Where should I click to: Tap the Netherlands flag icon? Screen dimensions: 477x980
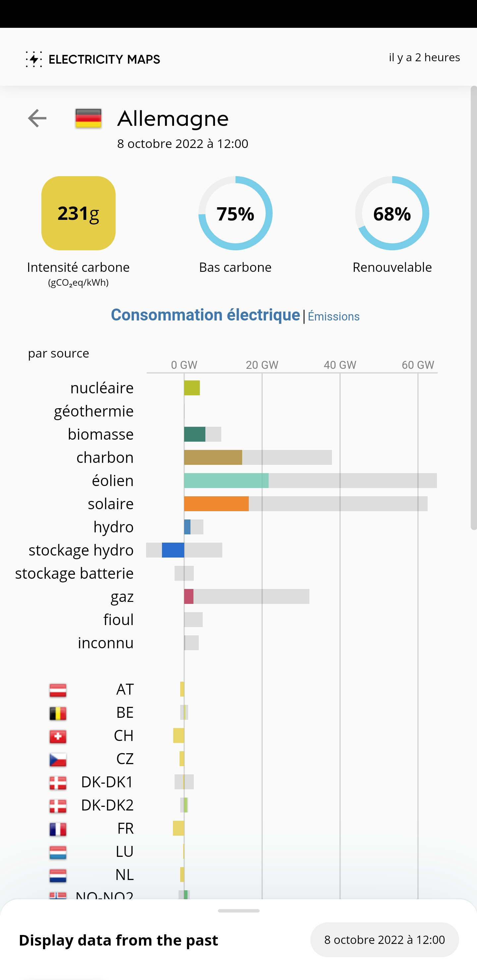tap(58, 875)
